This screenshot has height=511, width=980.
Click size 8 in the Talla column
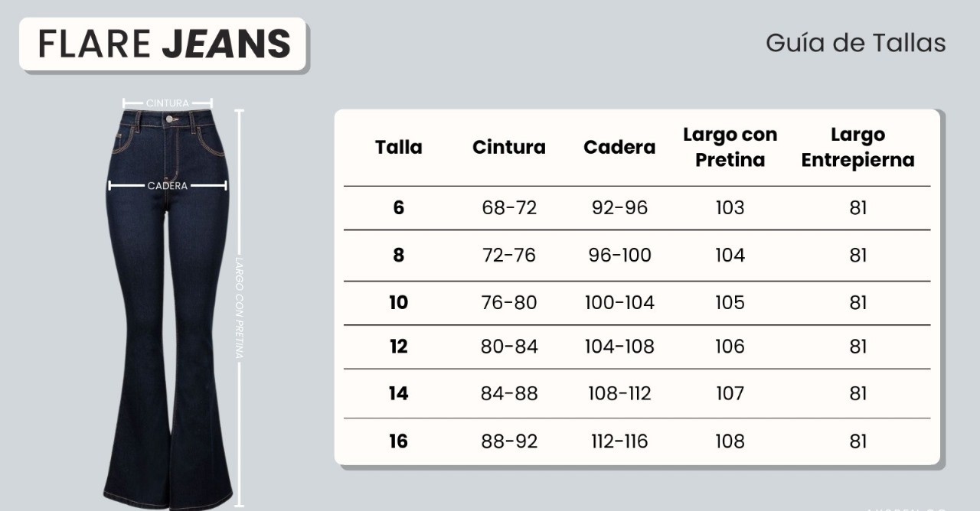pos(398,255)
